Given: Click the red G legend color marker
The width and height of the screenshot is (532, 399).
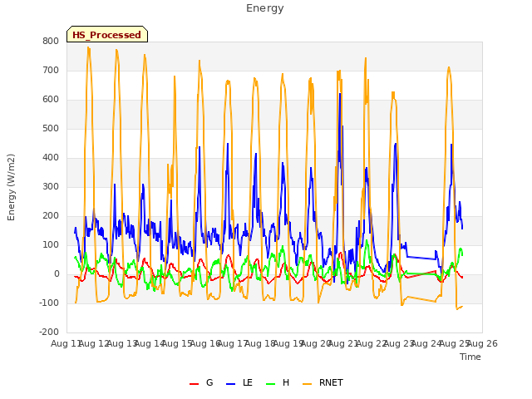Looking at the screenshot, I should pyautogui.click(x=194, y=384).
